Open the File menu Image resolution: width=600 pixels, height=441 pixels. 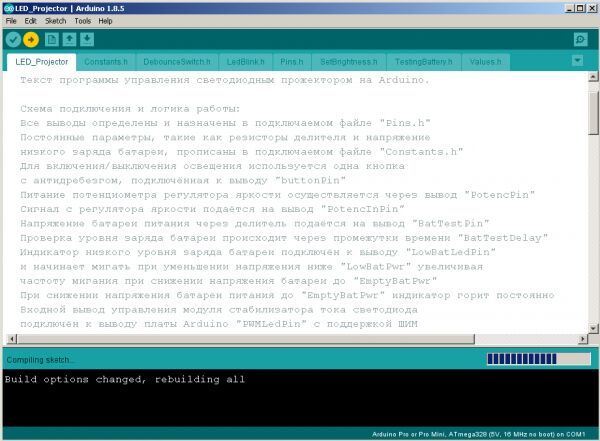(x=11, y=21)
